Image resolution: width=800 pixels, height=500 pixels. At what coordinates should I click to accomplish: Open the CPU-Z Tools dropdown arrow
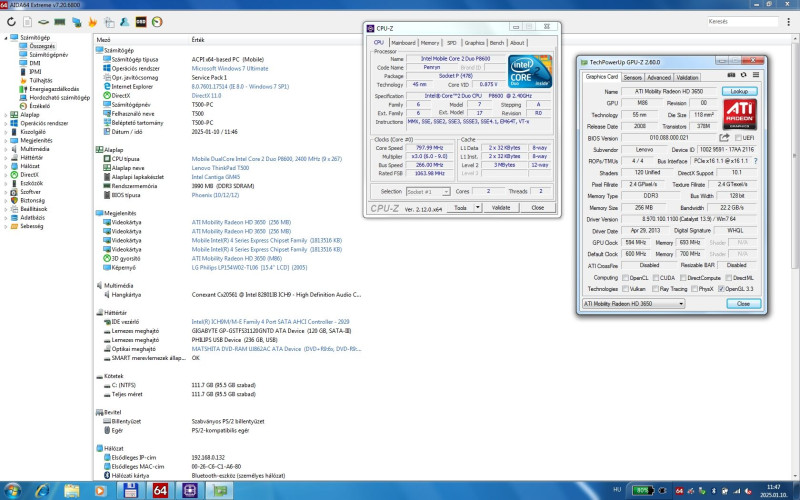pos(478,208)
